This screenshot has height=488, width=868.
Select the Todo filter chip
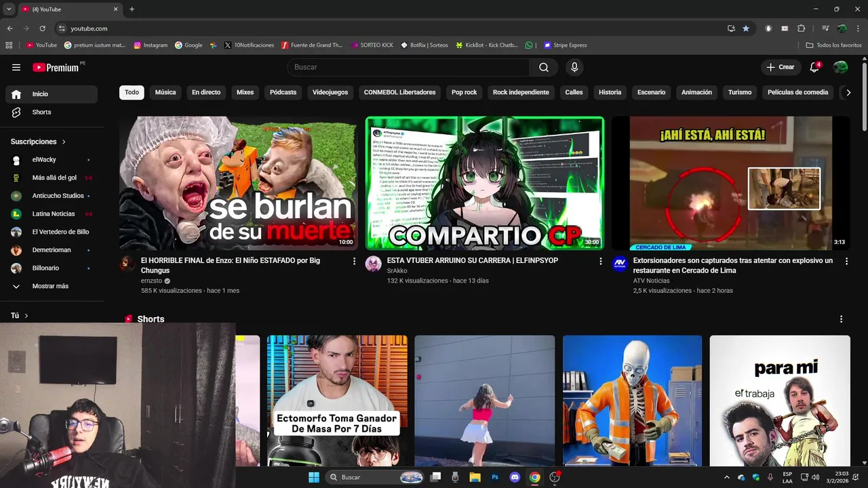pos(132,92)
